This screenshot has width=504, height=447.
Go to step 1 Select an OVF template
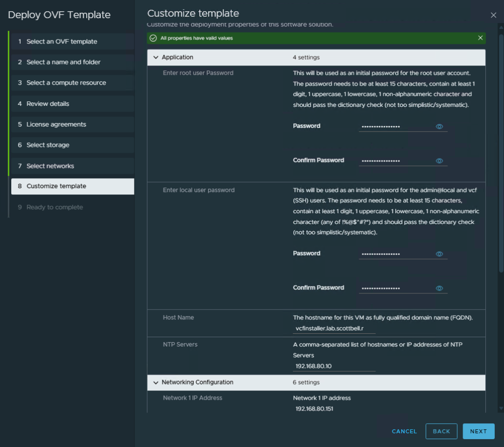62,41
